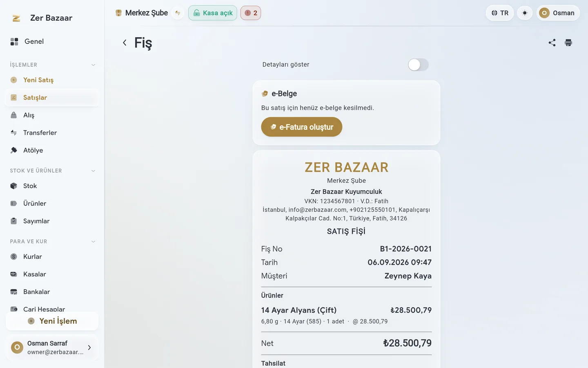The height and width of the screenshot is (368, 588).
Task: Open the TR language selector
Action: click(x=500, y=13)
